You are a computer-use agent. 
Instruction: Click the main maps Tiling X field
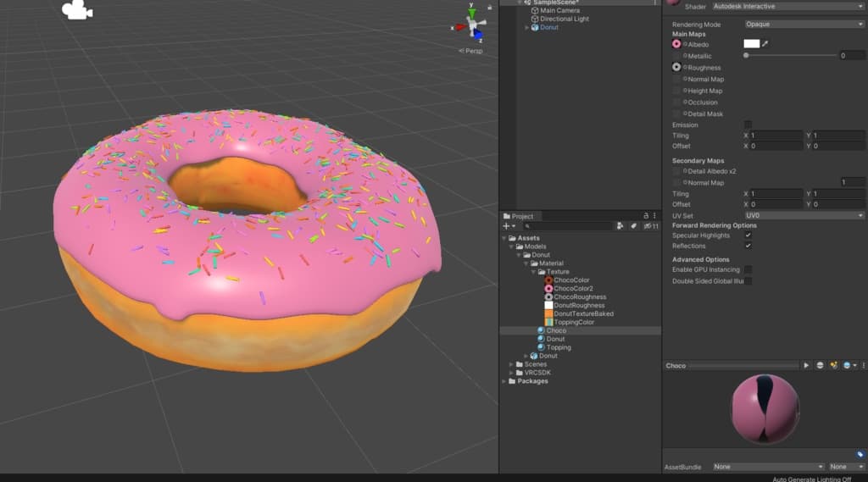point(776,135)
